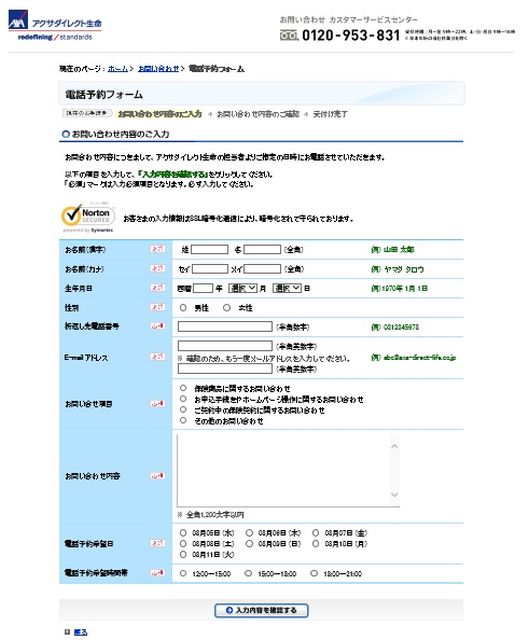Viewport: 529px width, 640px height.
Task: Click the example email abc@axa-direct-life.co.jp
Action: [420, 358]
